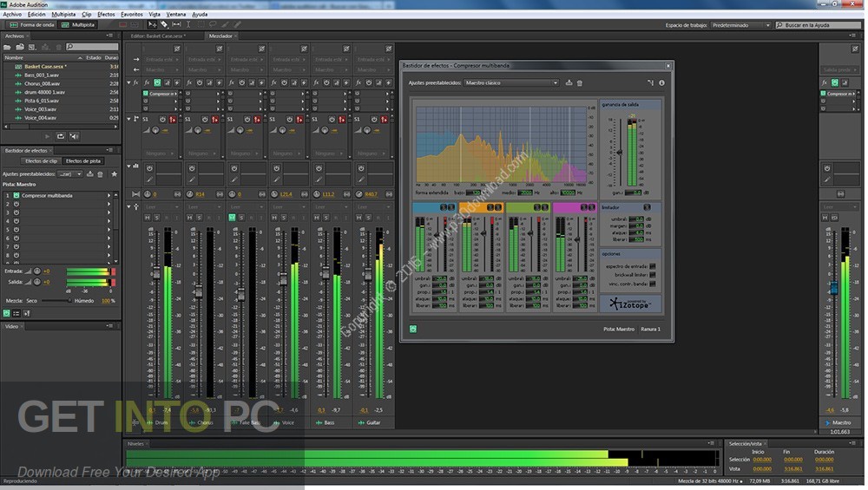Viewport: 868px width, 490px height.
Task: Select Efectos de clip button
Action: (41, 161)
